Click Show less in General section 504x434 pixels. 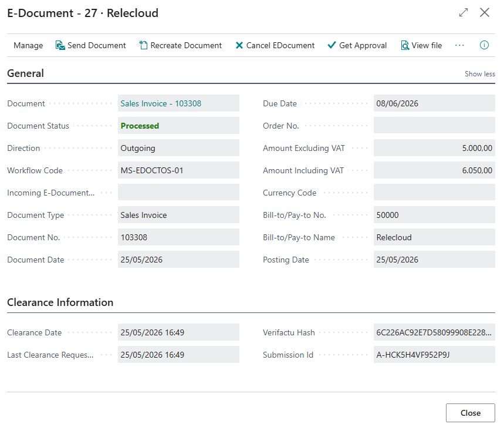(x=479, y=74)
